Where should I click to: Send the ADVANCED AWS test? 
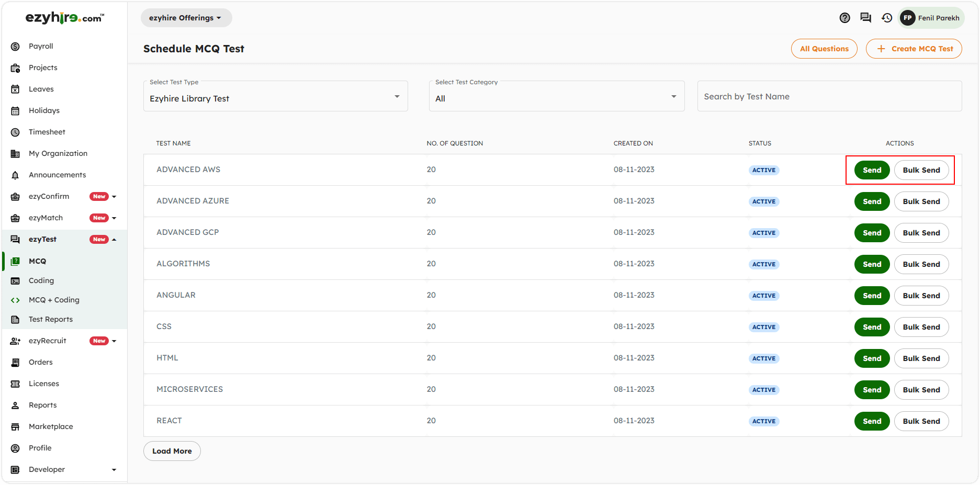click(872, 170)
